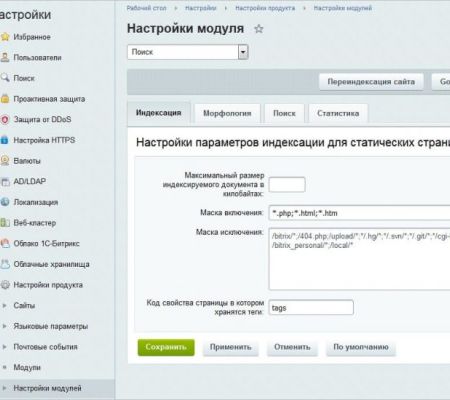Click the По умолчанию button
The width and height of the screenshot is (450, 400).
coord(361,347)
